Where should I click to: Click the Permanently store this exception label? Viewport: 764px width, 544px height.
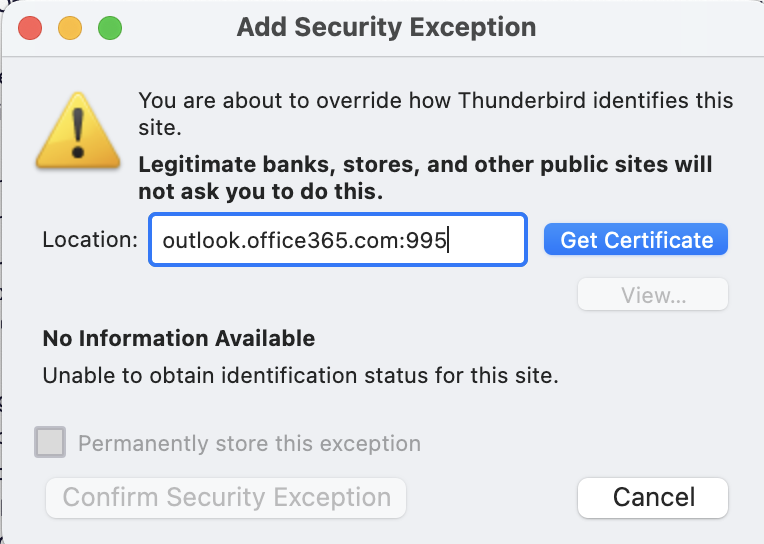tap(249, 443)
